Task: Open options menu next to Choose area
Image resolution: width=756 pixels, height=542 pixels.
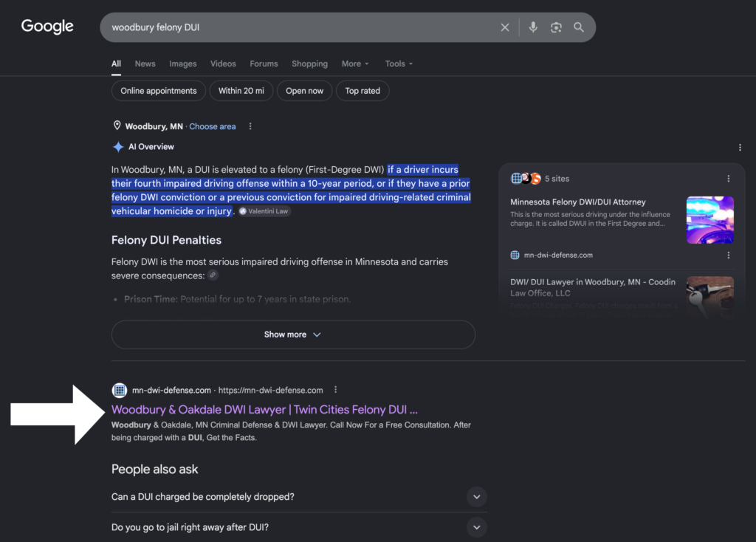Action: (x=250, y=126)
